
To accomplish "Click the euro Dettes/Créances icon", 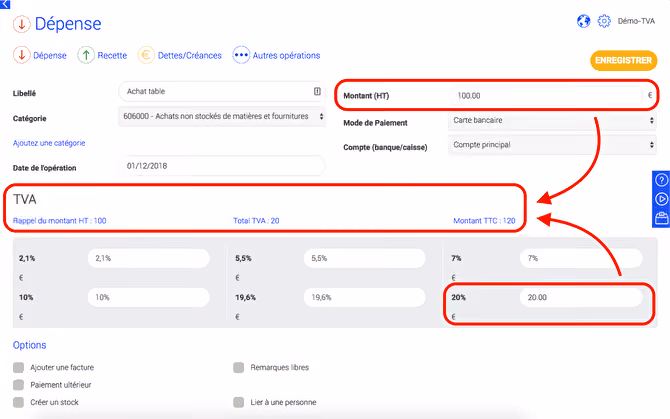I will pos(146,55).
